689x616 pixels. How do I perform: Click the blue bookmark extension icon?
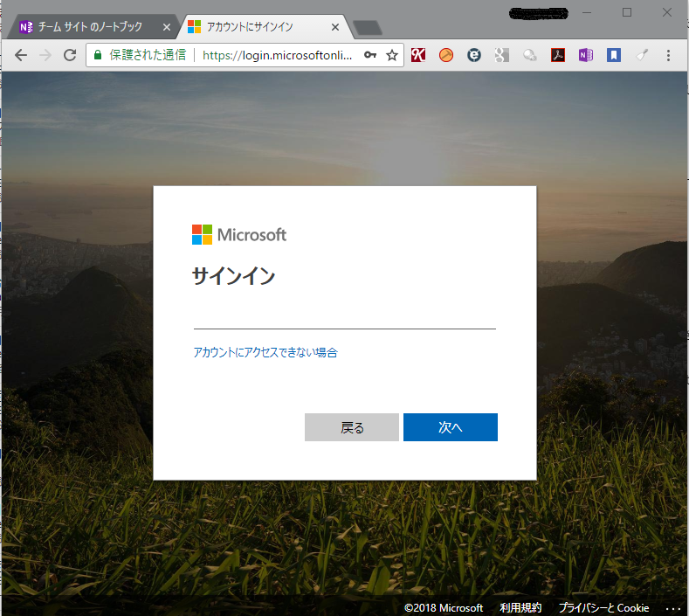613,55
